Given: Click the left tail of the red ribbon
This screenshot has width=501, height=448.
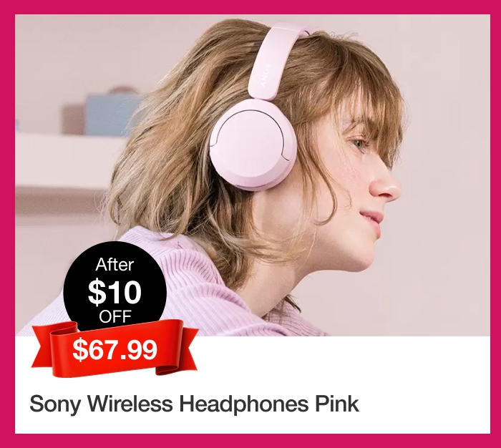Looking at the screenshot, I should 42,349.
